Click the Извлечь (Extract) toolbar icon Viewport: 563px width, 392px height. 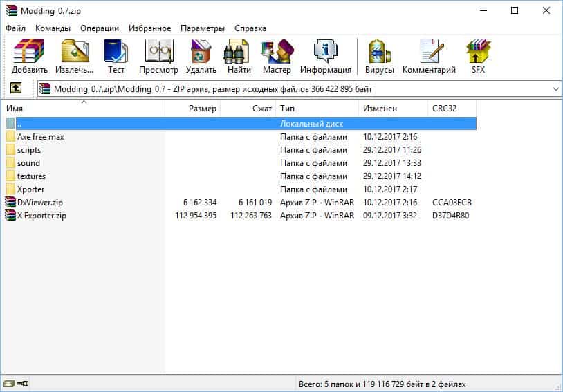74,56
